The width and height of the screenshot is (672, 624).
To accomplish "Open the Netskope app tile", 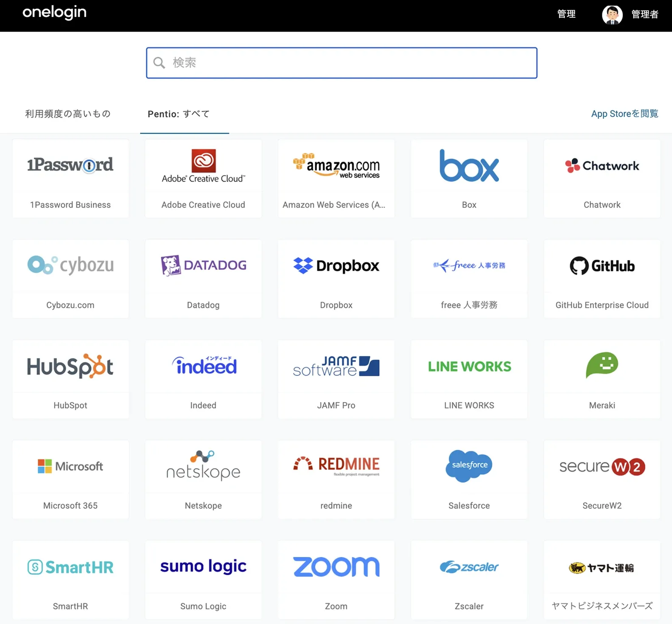I will pos(203,479).
